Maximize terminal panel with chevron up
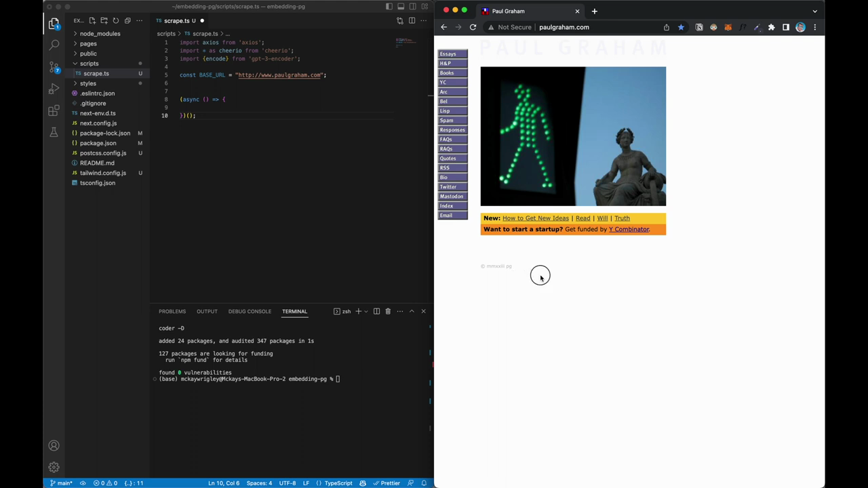Viewport: 868px width, 488px height. 411,311
